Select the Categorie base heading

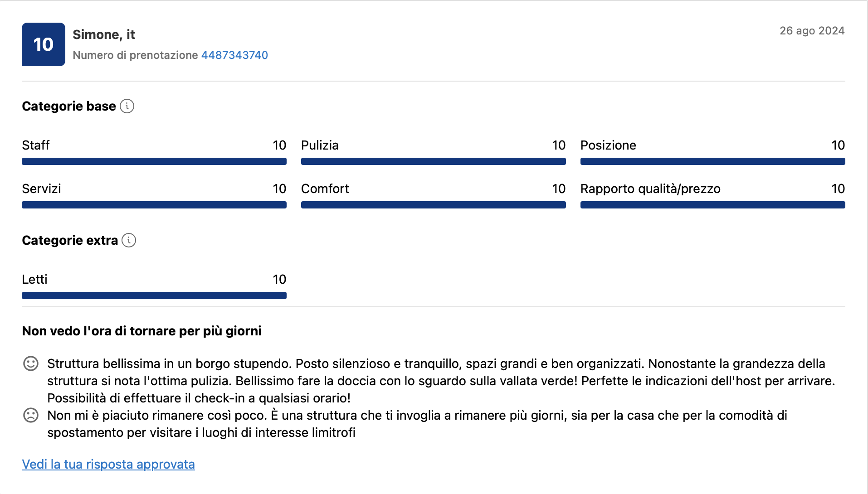tap(68, 106)
